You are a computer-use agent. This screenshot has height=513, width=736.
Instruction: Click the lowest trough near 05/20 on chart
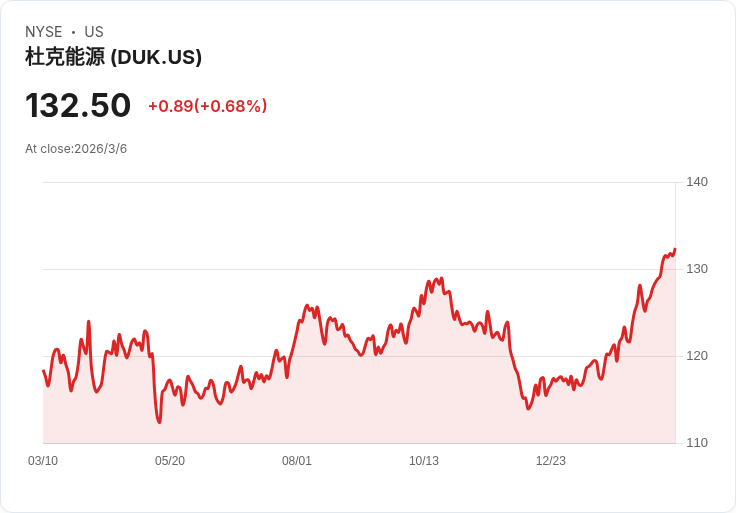pos(159,422)
